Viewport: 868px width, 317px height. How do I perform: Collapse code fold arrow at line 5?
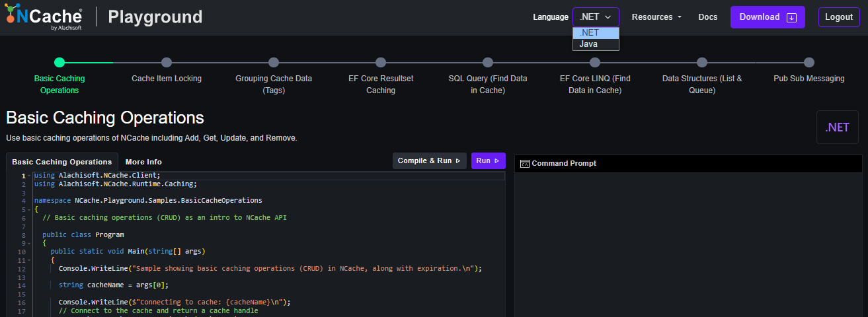click(29, 209)
